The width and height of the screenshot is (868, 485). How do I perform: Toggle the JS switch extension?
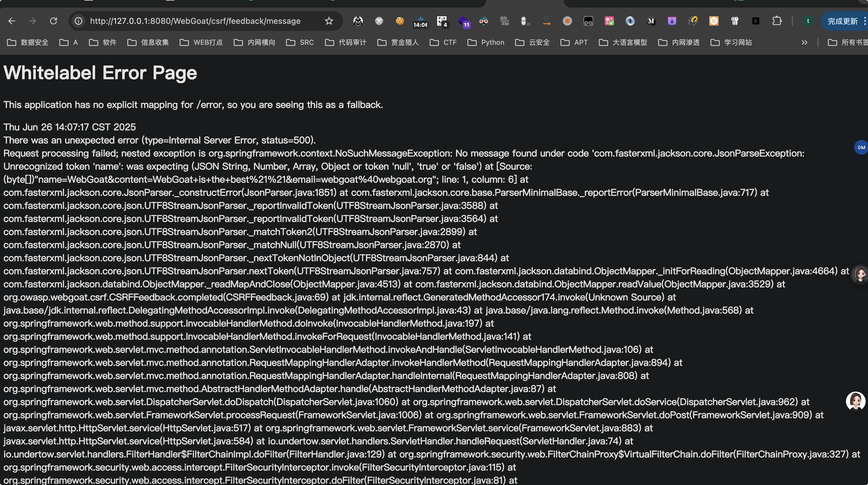(525, 21)
